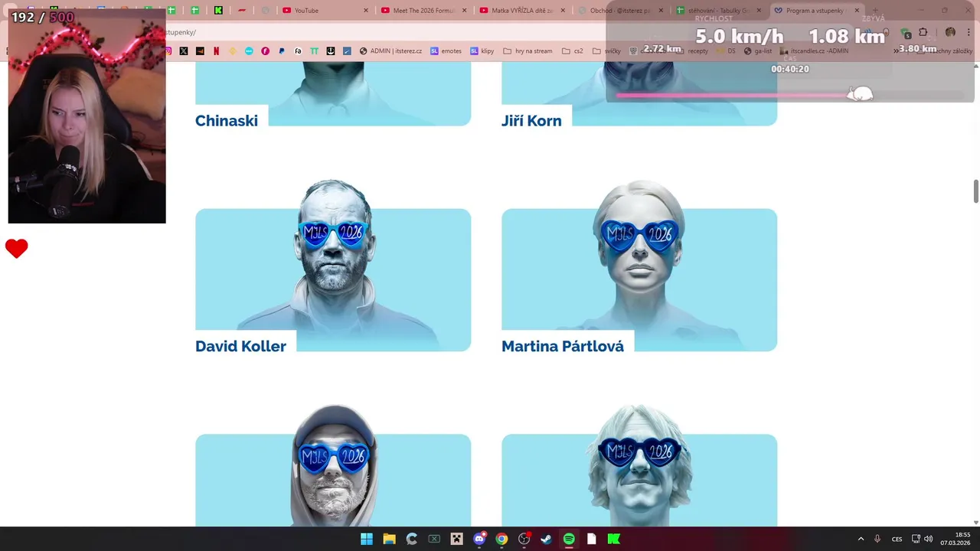Open David Koller artist name link
980x551 pixels.
click(240, 347)
